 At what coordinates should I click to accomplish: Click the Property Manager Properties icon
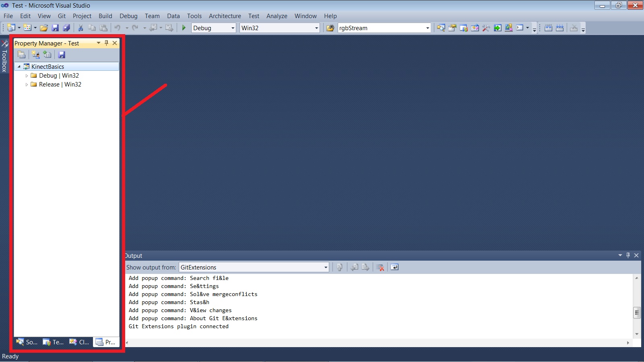21,55
